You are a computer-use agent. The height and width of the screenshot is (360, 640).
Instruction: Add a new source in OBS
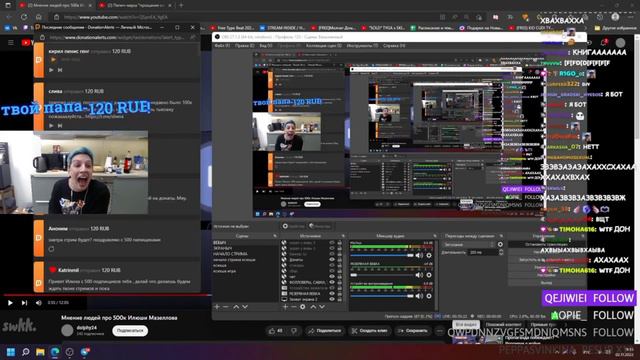(285, 307)
